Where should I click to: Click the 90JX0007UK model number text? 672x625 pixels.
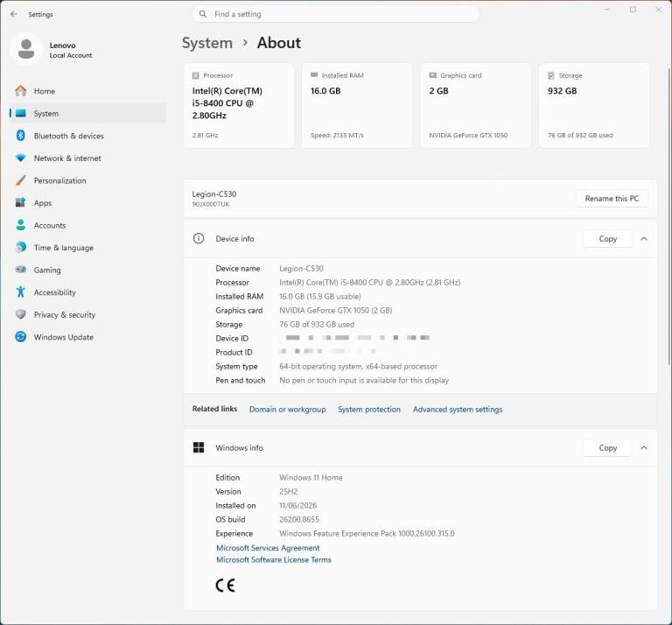point(211,204)
